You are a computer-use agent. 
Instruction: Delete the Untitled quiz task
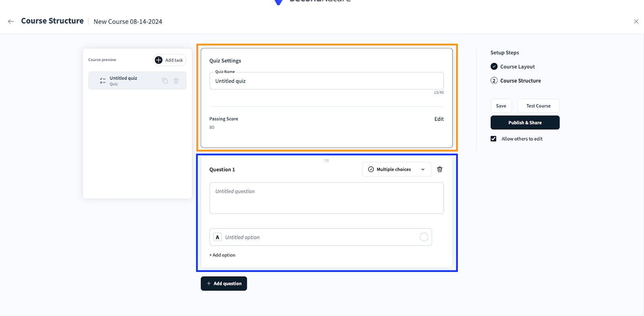[176, 81]
